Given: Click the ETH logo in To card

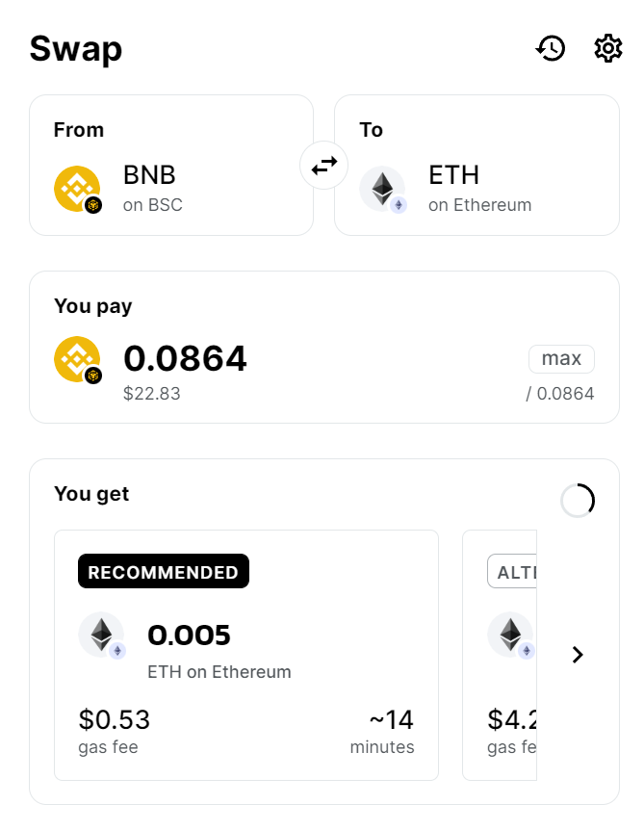Looking at the screenshot, I should 383,190.
